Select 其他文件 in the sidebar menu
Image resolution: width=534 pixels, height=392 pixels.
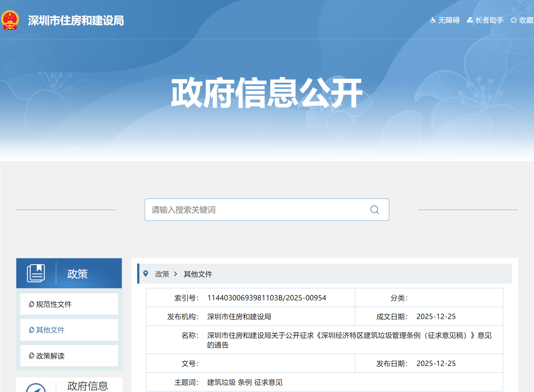[x=50, y=330]
